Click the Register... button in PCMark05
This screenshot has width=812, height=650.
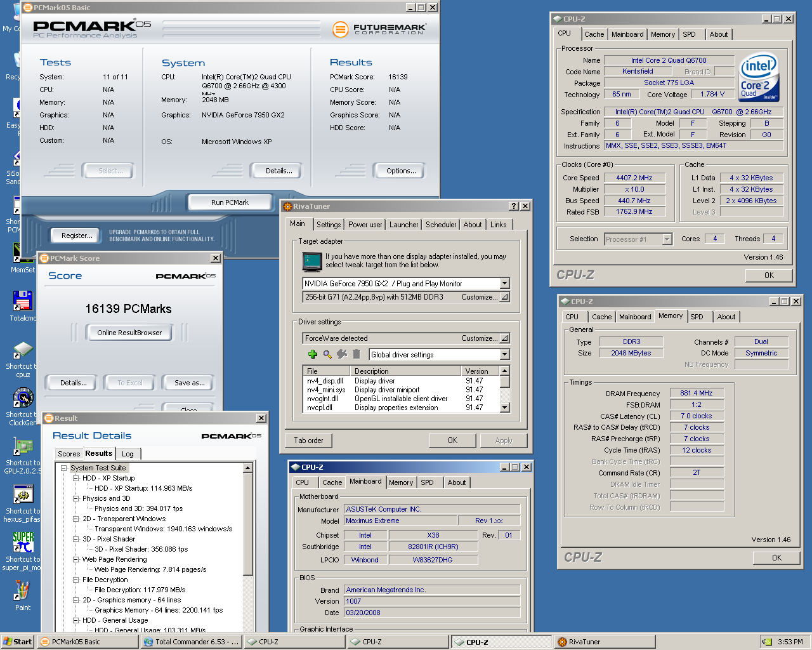pos(76,235)
